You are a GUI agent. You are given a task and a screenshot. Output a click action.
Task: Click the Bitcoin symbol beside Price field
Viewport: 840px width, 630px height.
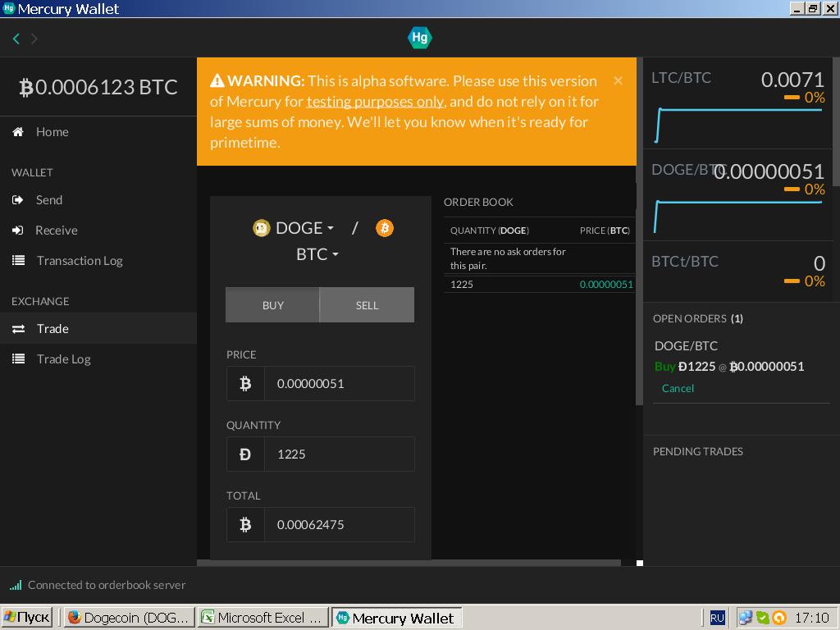[245, 384]
